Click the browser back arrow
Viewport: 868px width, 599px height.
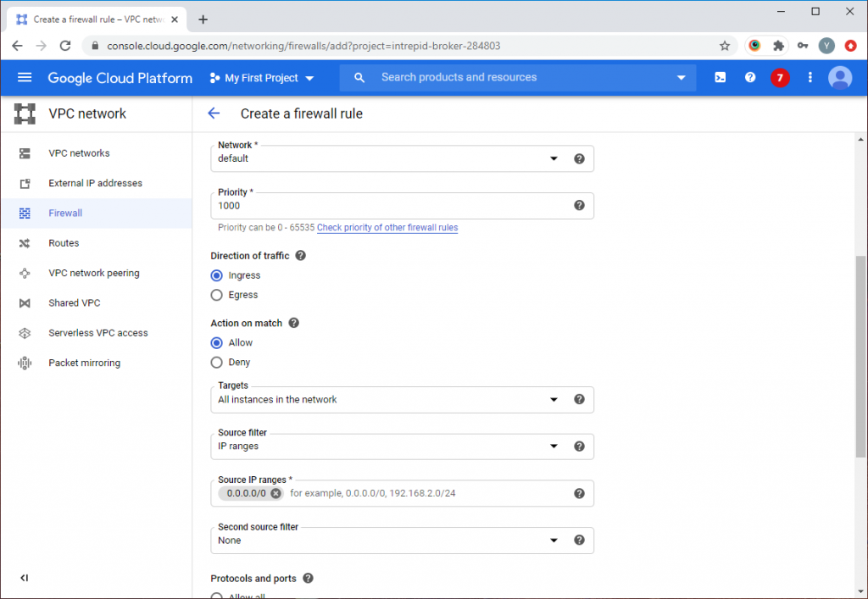[18, 46]
